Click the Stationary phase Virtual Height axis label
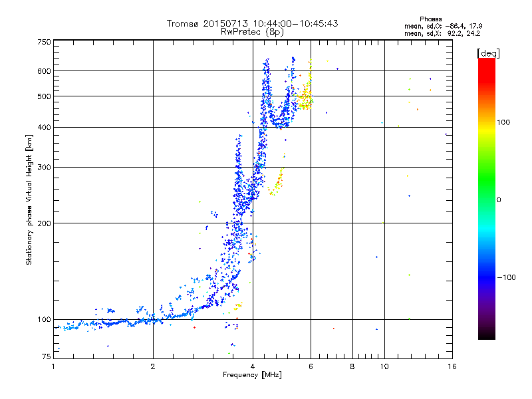This screenshot has height=399, width=532. pos(29,199)
